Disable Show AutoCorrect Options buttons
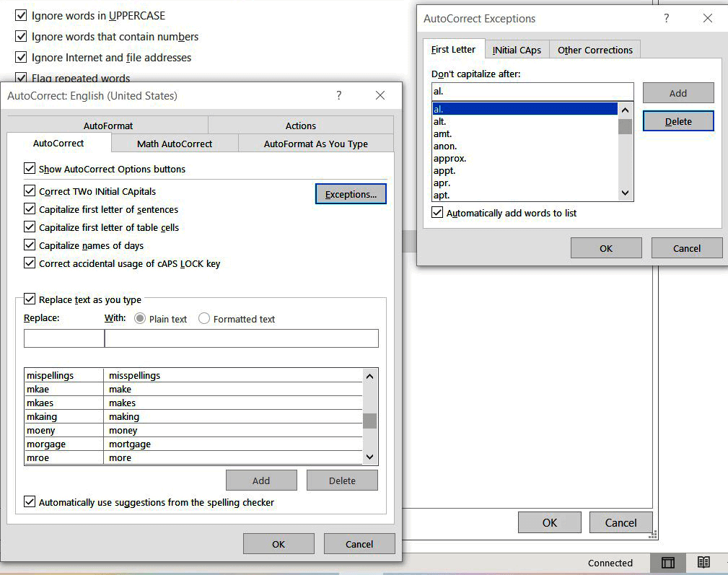This screenshot has height=575, width=728. (30, 168)
